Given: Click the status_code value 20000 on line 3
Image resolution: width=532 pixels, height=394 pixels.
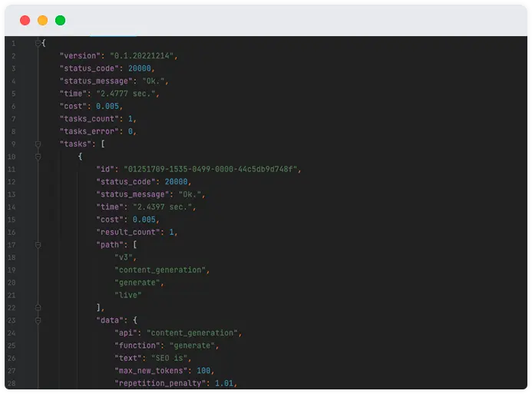Looking at the screenshot, I should coord(140,68).
